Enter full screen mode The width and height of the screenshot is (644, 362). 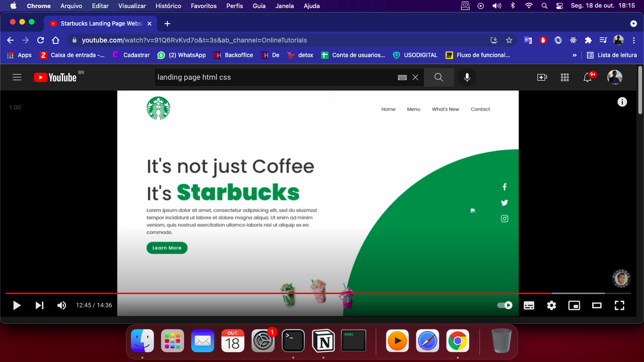coord(619,305)
